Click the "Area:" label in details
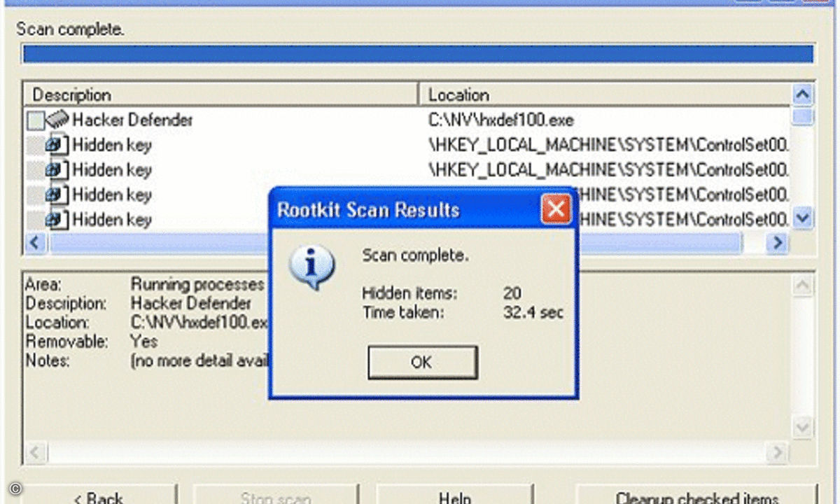The height and width of the screenshot is (504, 840). (43, 285)
